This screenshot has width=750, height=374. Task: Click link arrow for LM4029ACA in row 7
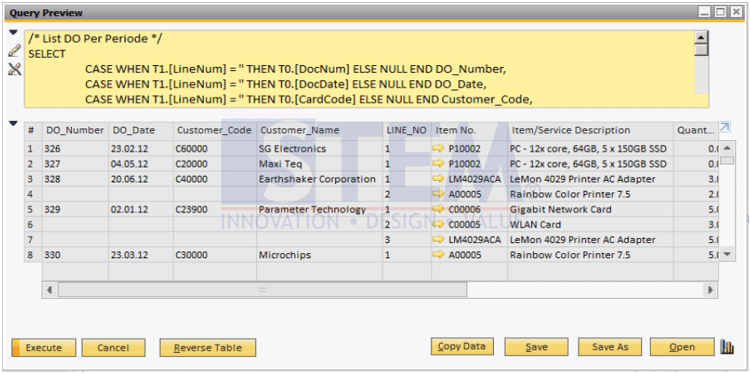(x=438, y=239)
